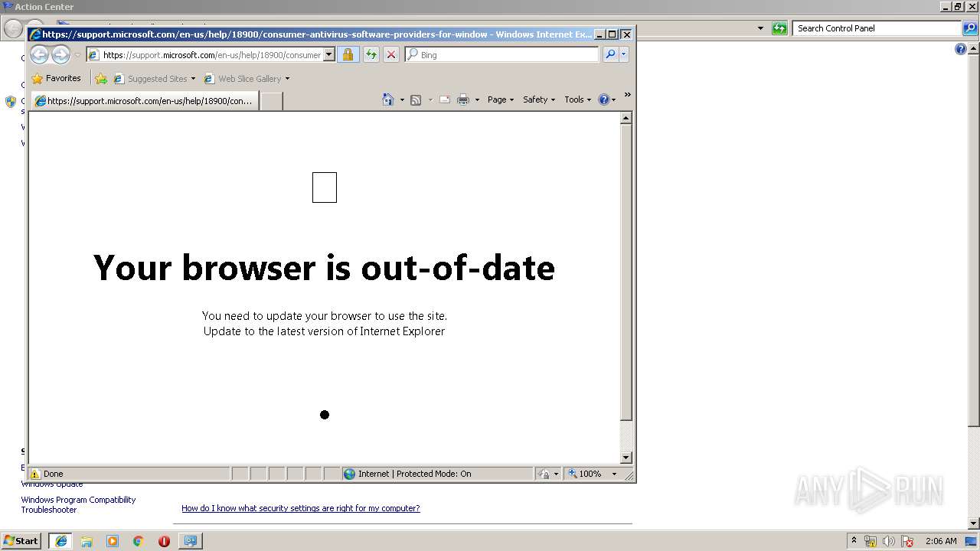This screenshot has height=551, width=980.
Task: Launch Opera from taskbar
Action: (x=164, y=541)
